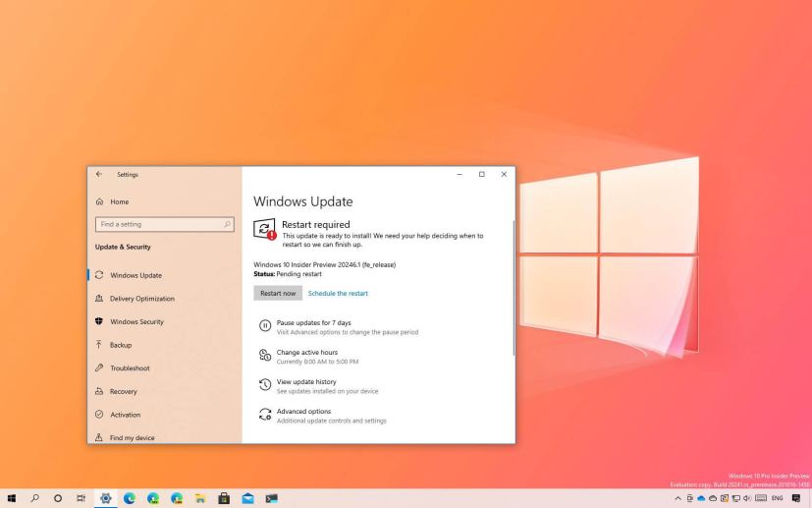
Task: Open Microsoft Store from the taskbar
Action: (224, 498)
